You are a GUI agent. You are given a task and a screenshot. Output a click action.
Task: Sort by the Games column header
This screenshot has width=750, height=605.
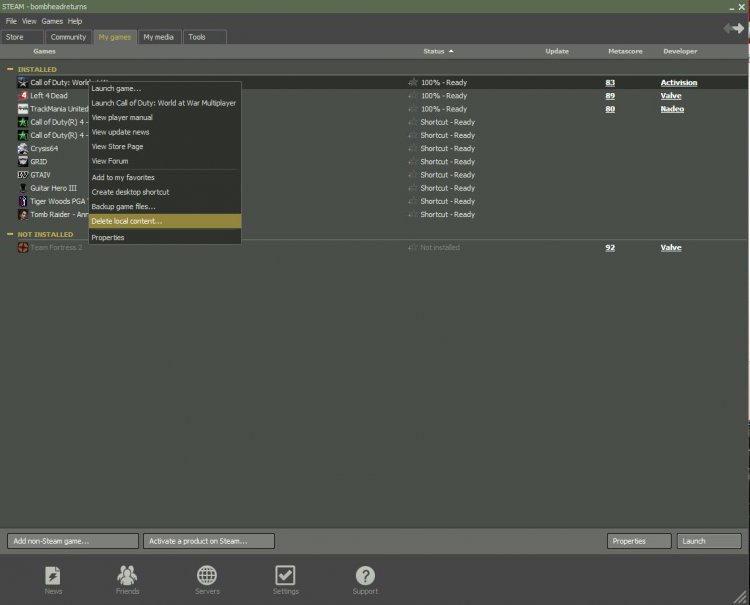[x=44, y=51]
